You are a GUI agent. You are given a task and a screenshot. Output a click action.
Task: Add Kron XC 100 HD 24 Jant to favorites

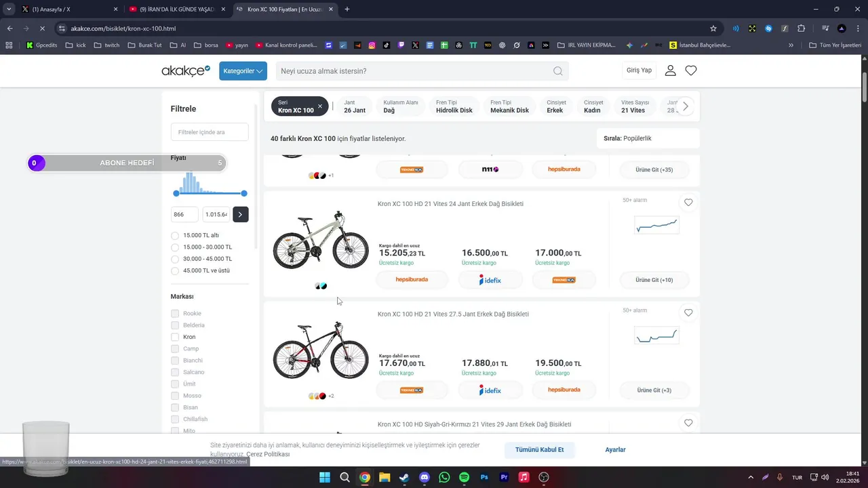coord(688,202)
